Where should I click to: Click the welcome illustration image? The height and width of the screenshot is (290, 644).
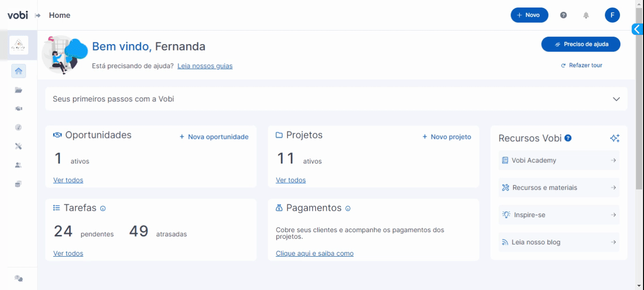65,55
